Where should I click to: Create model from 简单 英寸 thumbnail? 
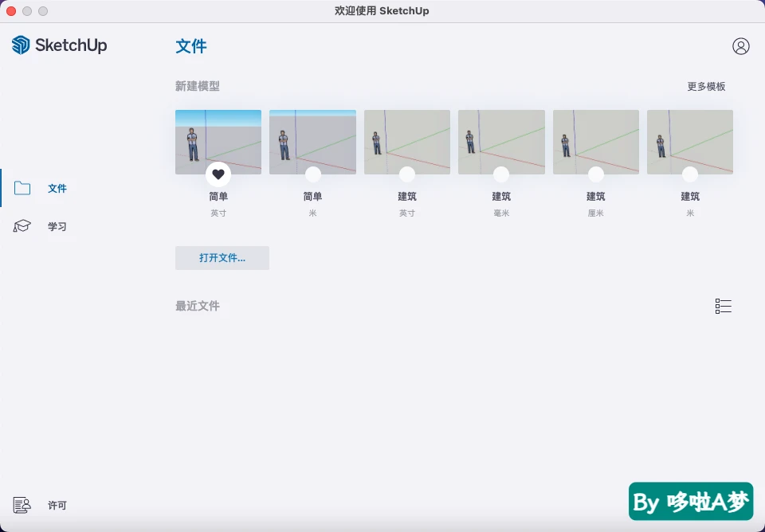click(218, 142)
